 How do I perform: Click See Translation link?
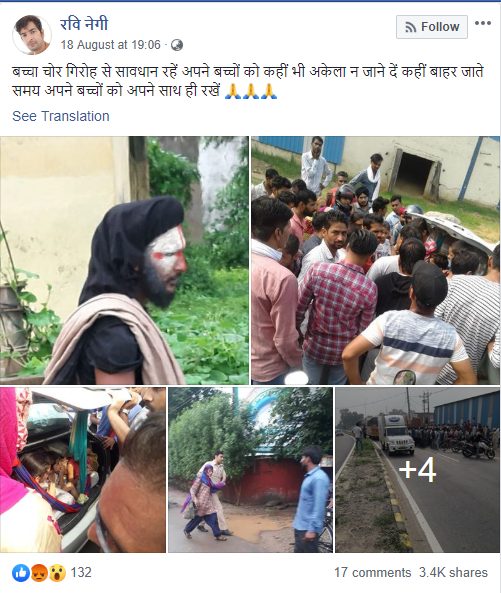tap(61, 116)
